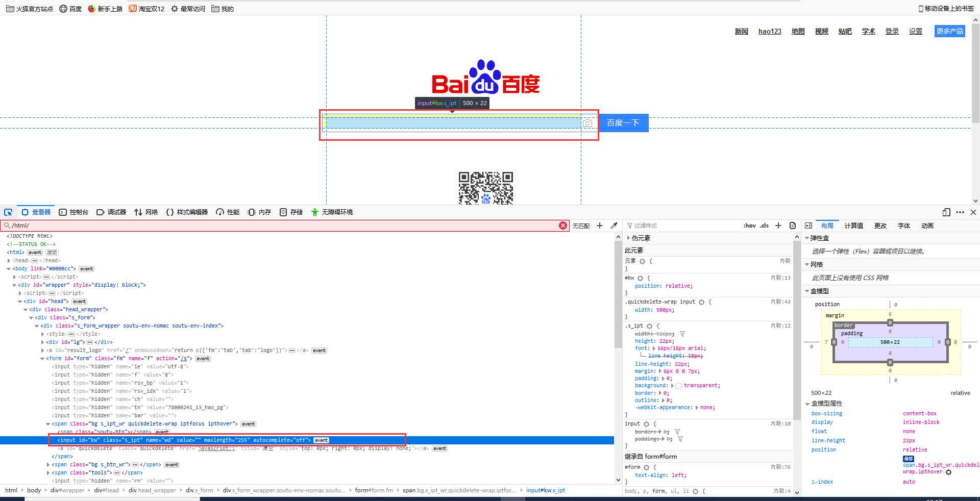Collapse the form id="form" node

pyautogui.click(x=42, y=359)
